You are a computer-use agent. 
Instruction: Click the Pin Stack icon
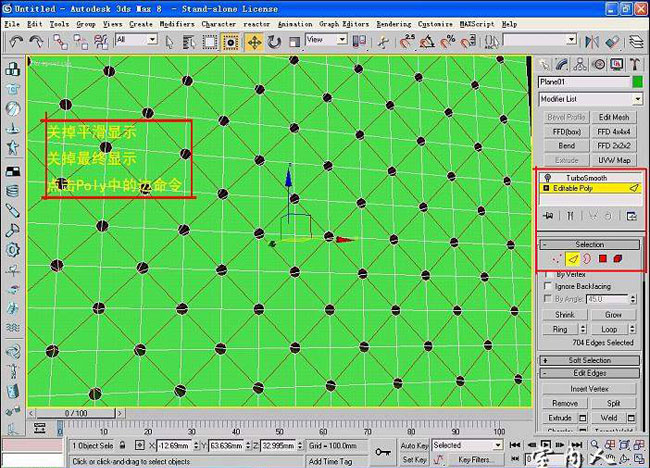[x=549, y=216]
